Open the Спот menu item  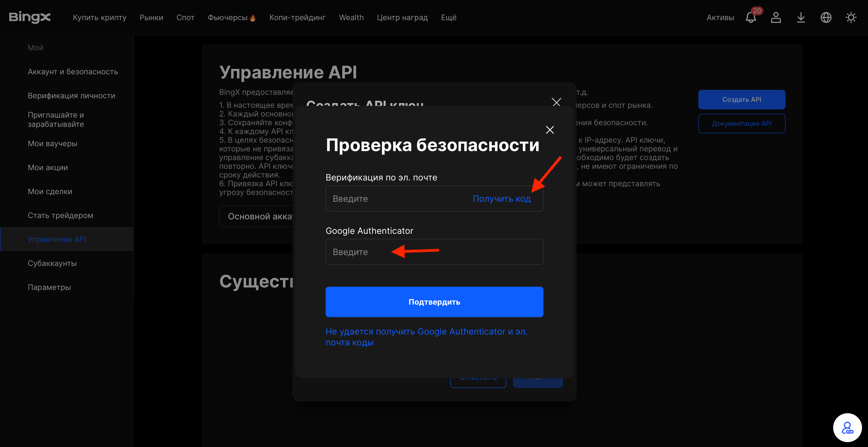coord(185,17)
